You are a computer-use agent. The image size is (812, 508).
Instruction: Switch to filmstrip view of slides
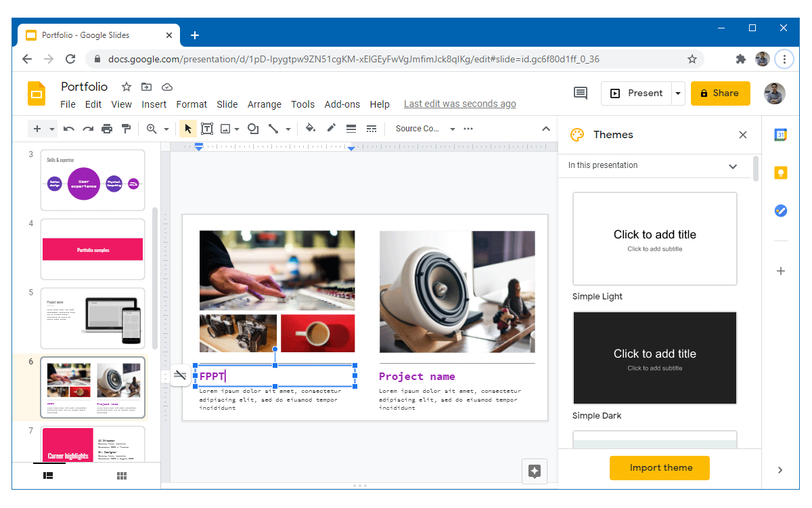coord(47,475)
